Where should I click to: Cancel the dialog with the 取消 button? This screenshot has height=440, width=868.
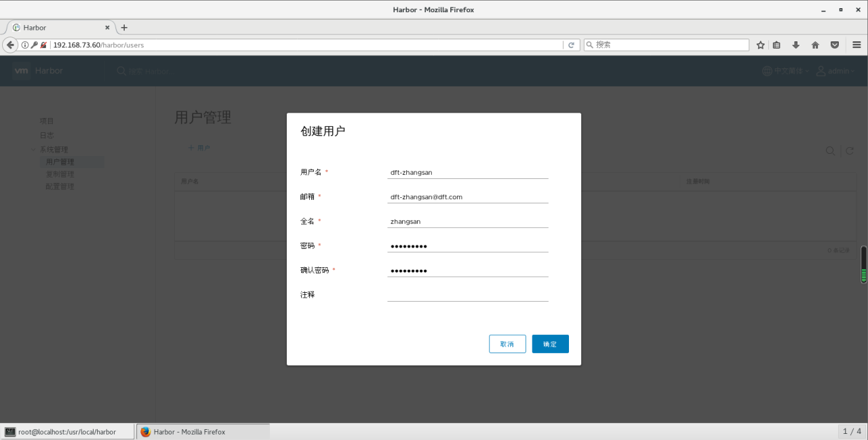click(507, 344)
